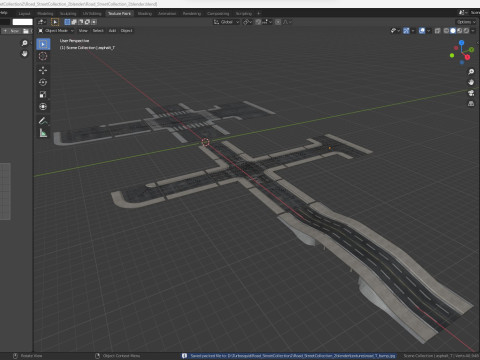
Task: Select the Annotate tool
Action: pyautogui.click(x=43, y=121)
